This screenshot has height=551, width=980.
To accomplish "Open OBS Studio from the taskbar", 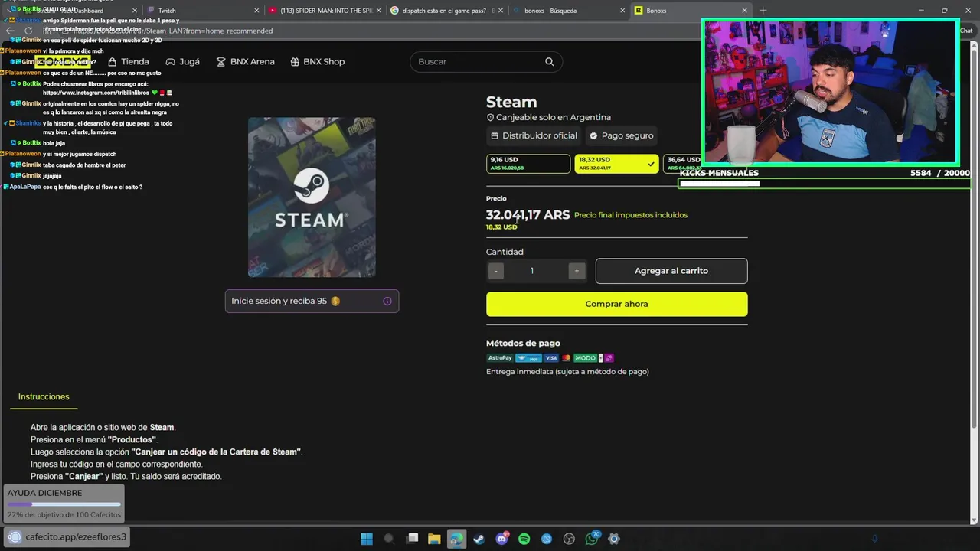I will click(569, 539).
